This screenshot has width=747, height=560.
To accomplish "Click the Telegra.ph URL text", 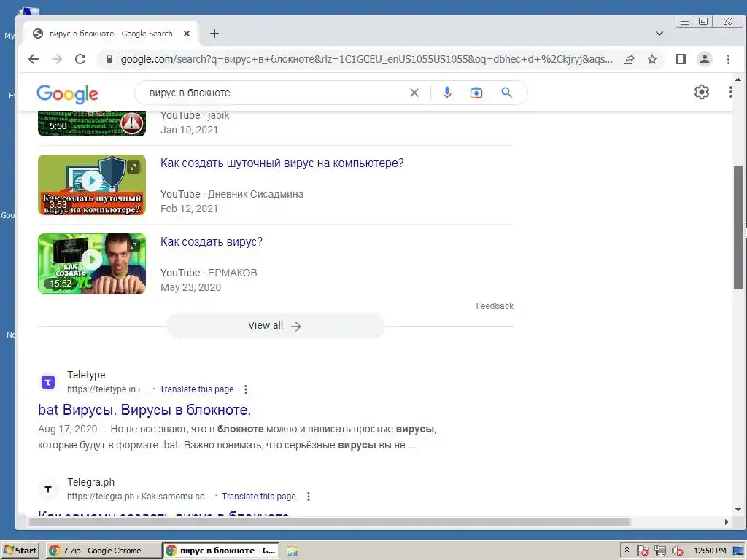I will (x=139, y=496).
